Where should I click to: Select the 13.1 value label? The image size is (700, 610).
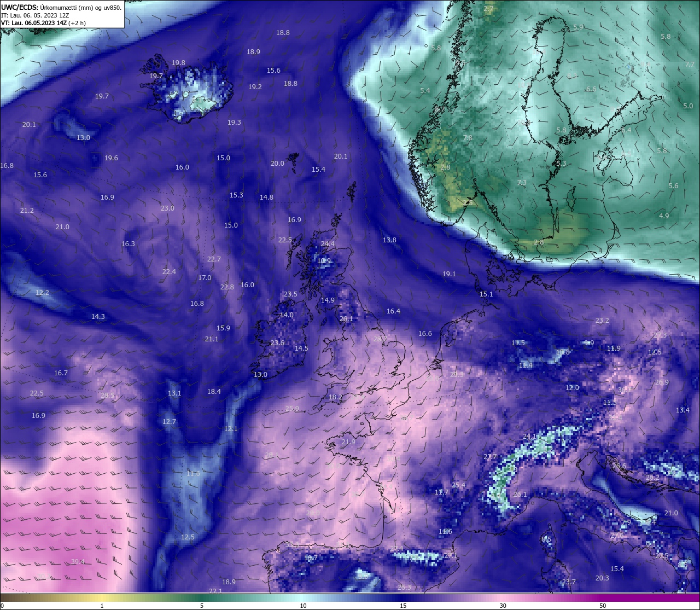coord(174,393)
